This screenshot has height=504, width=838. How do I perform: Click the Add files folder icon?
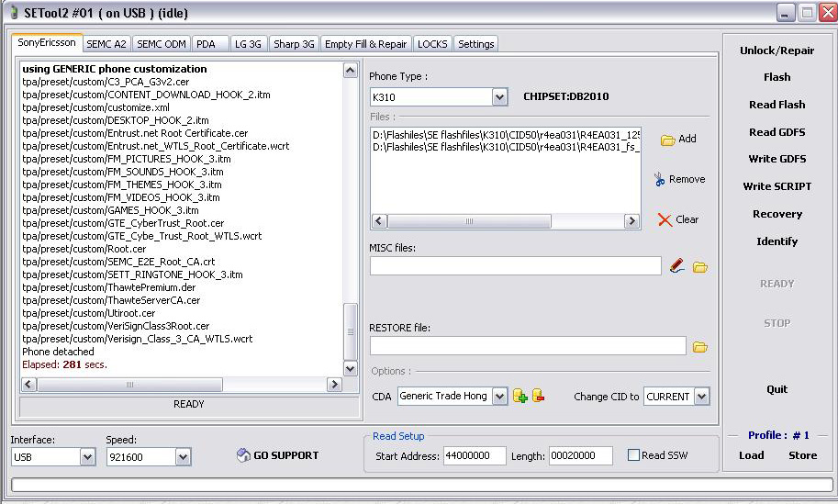(x=667, y=140)
